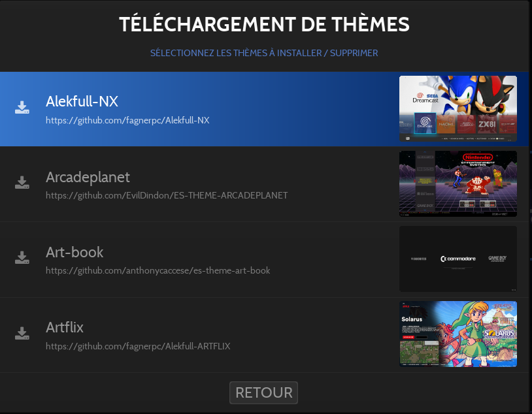Choose the Art-book theme name

point(75,252)
